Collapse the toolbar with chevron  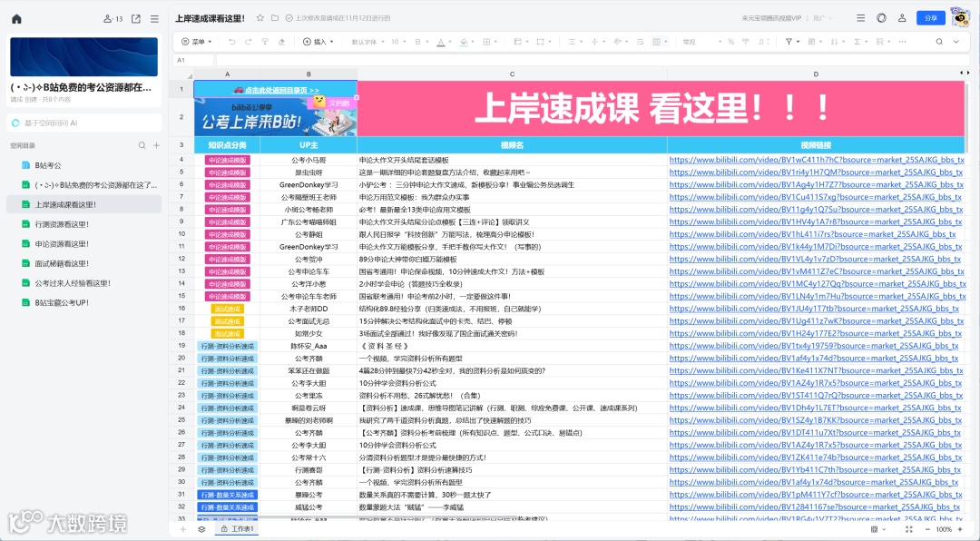pos(956,42)
